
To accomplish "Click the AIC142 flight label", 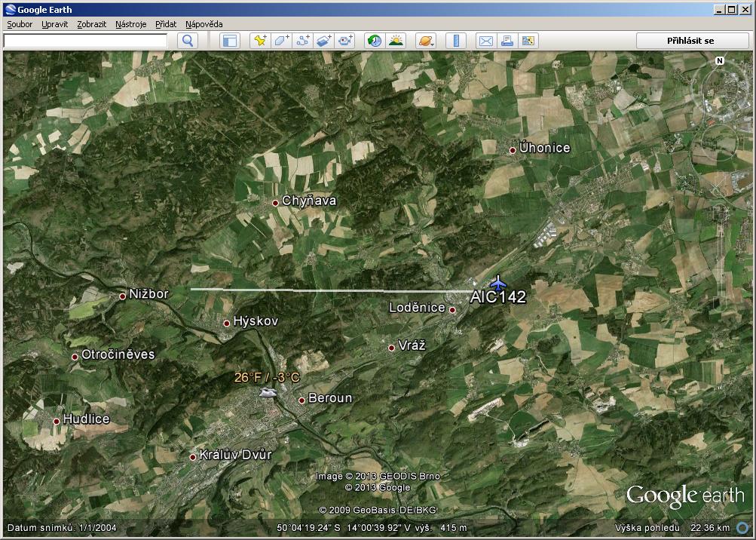I will (x=498, y=297).
